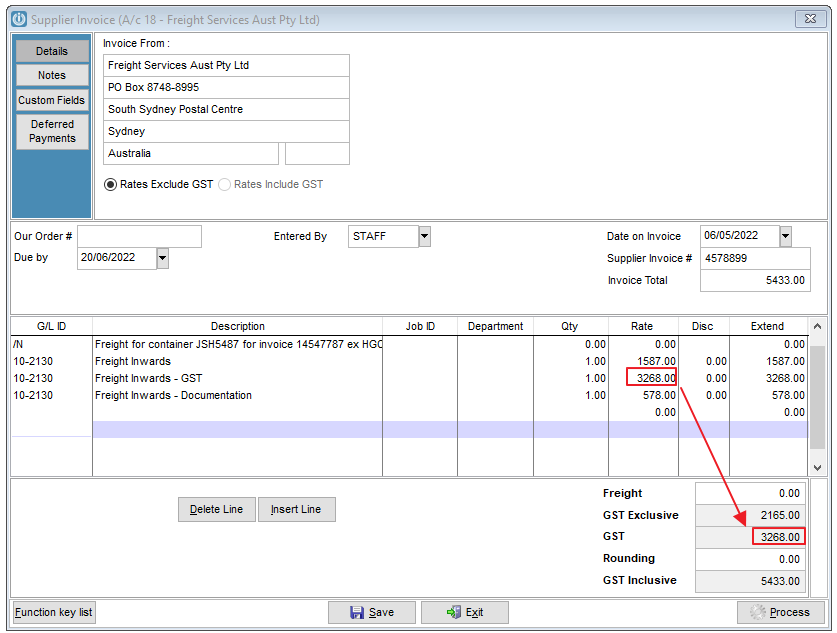Viewport: 837px width, 633px height.
Task: Click the Australia country field
Action: (191, 154)
